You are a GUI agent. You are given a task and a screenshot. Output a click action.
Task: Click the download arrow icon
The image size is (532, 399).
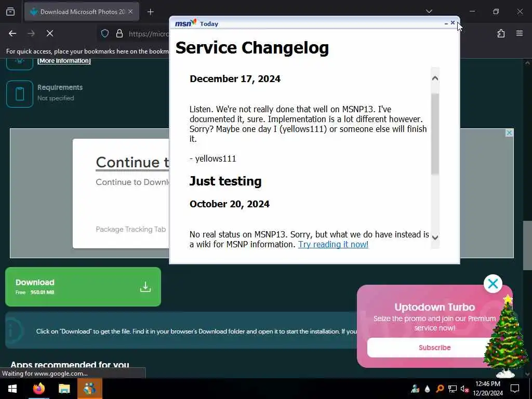pos(145,287)
